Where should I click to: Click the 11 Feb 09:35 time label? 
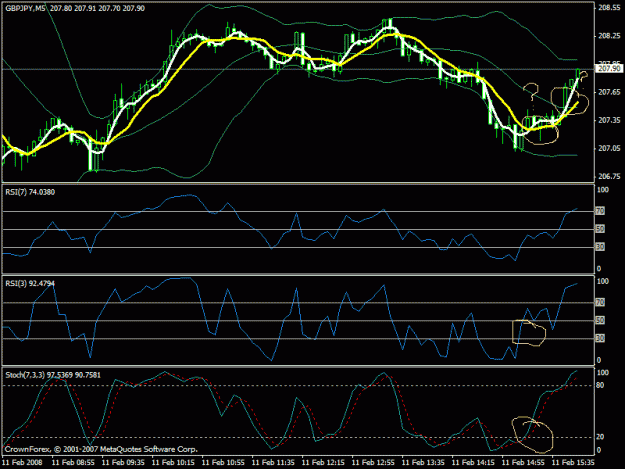[123, 463]
